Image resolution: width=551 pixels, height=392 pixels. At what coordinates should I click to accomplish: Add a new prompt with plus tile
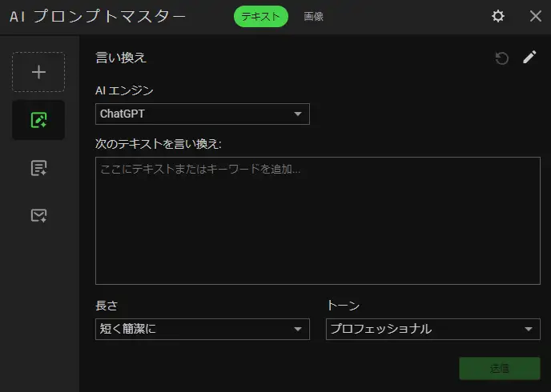click(38, 72)
